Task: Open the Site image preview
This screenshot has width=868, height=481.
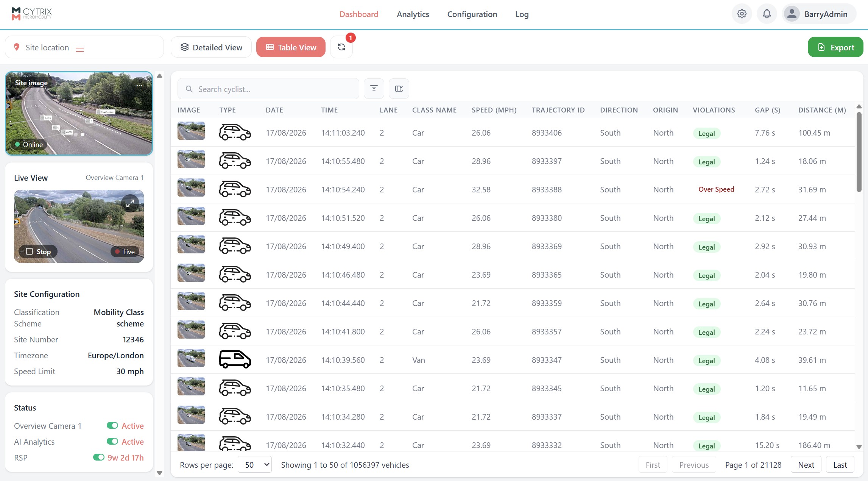Action: (79, 113)
